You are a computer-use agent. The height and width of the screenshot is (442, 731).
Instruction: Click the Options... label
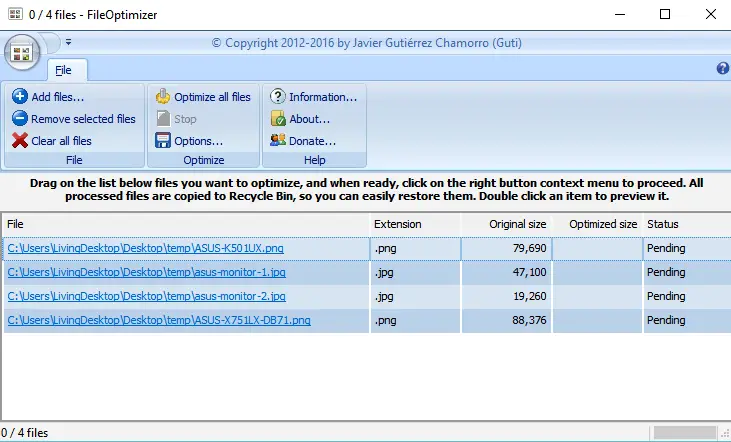pos(198,141)
